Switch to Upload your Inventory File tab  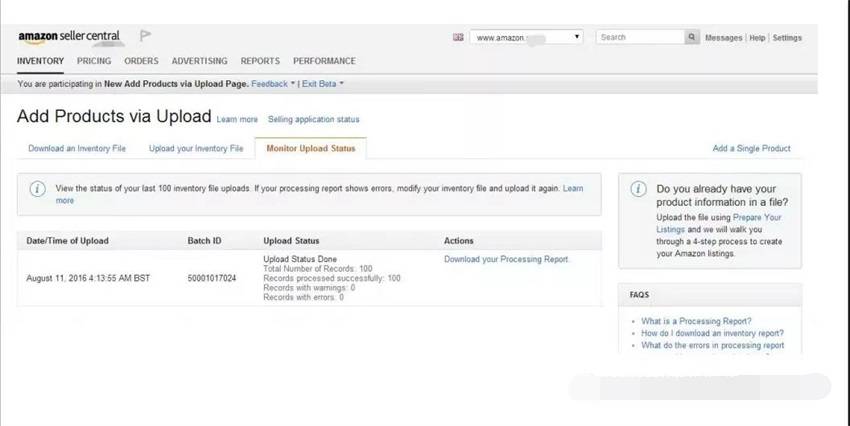click(196, 148)
